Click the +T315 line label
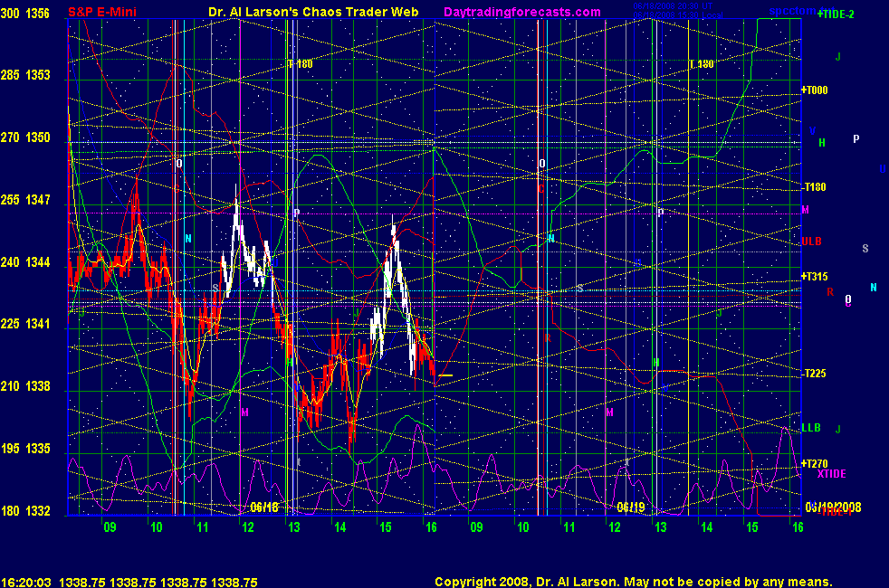889x588 pixels. pos(815,277)
